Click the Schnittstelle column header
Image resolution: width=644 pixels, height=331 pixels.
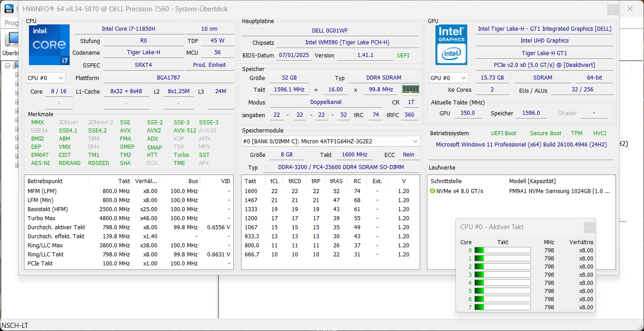pos(467,181)
